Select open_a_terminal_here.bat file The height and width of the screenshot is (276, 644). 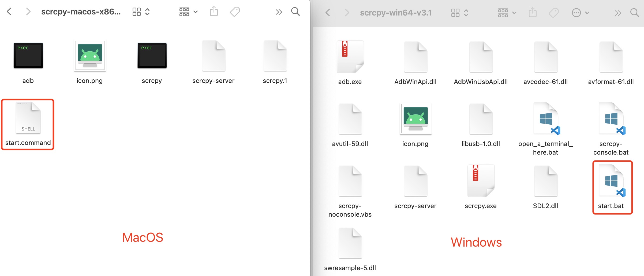pos(546,119)
